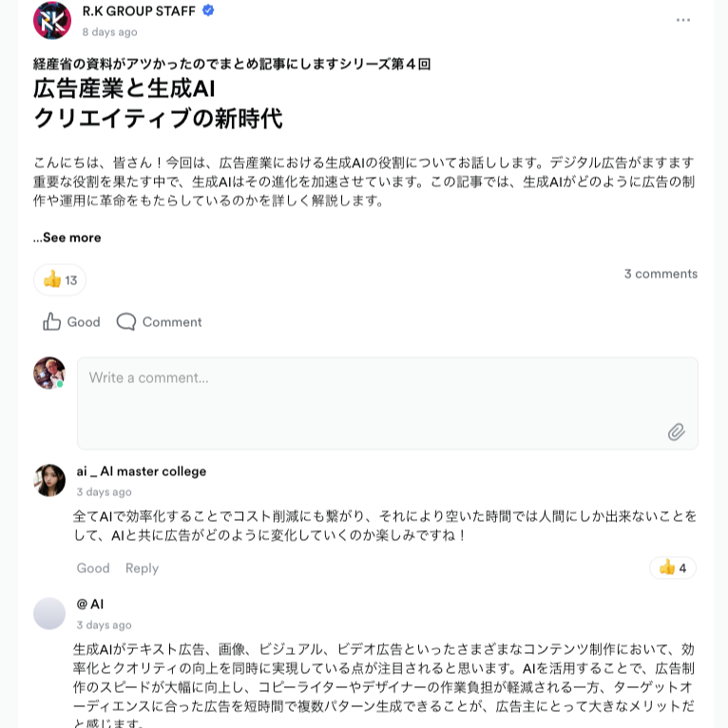
Task: Click the 8 days ago post timestamp
Action: (110, 32)
